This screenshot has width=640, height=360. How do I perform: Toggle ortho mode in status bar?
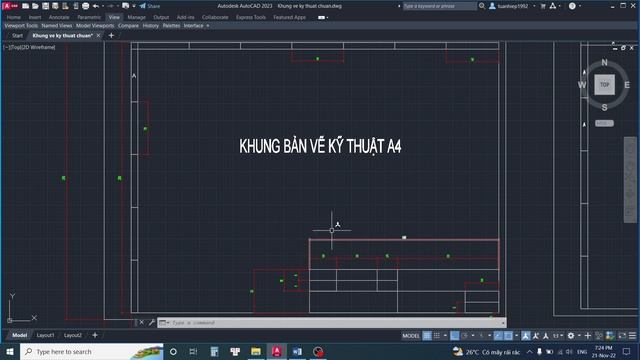click(454, 336)
